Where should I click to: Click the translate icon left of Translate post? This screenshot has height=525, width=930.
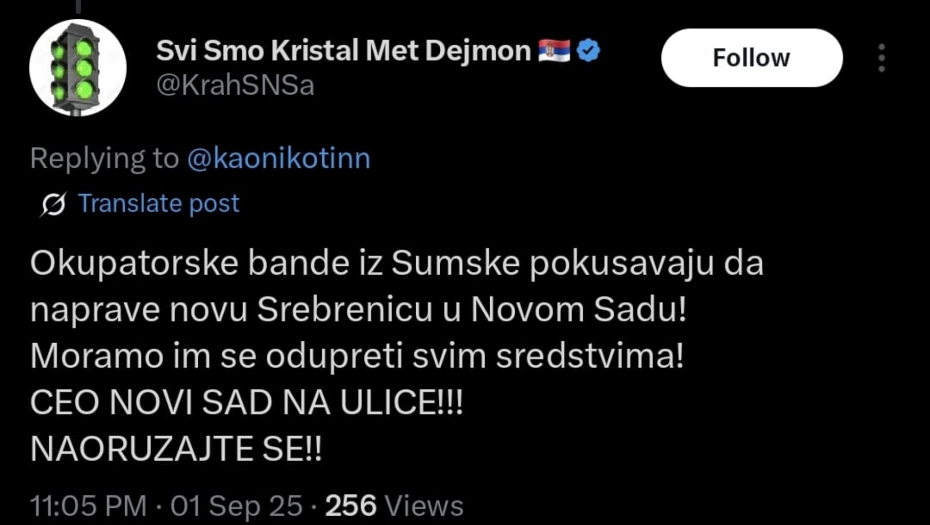pos(54,204)
